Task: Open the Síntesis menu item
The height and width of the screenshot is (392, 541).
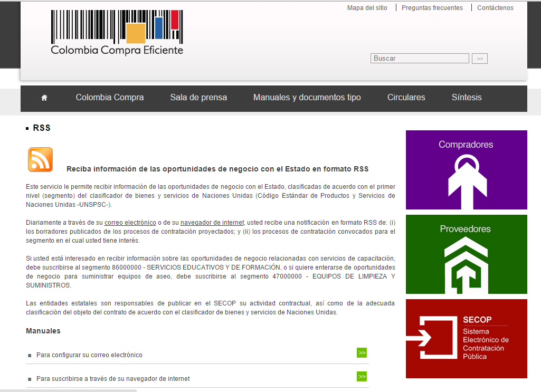Action: 467,98
